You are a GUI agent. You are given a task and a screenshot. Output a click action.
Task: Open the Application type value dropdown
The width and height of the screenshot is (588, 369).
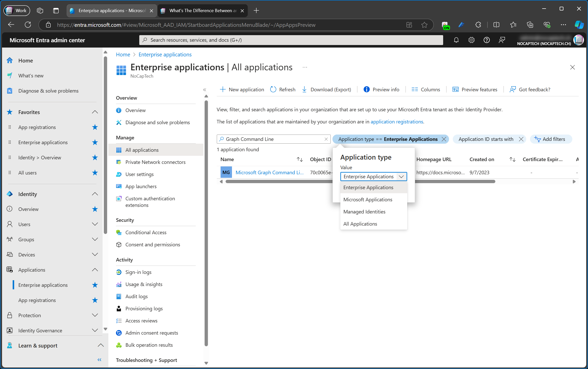[x=374, y=177]
